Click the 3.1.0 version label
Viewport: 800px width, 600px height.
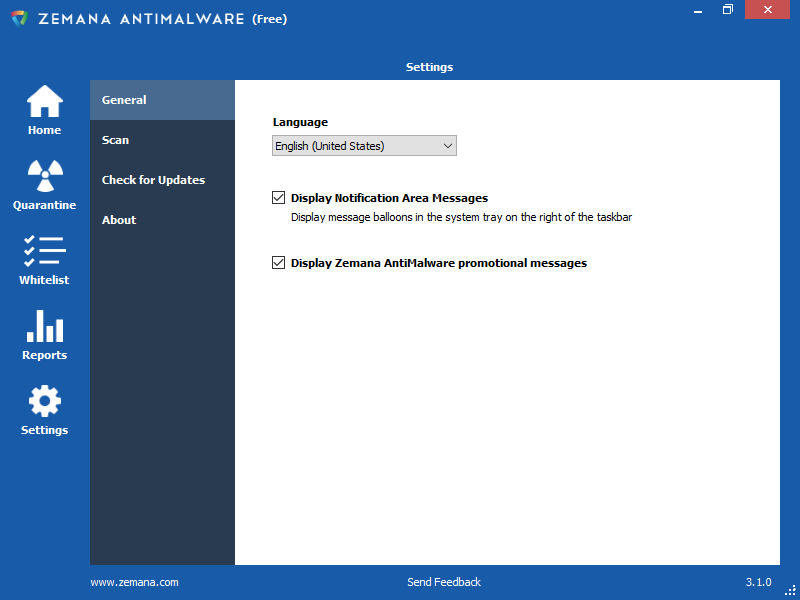758,581
